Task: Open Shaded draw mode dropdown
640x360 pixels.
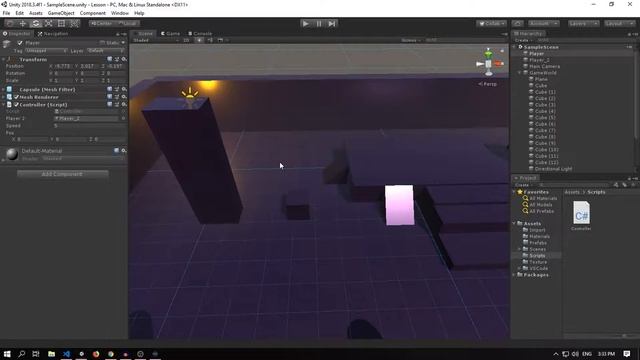Action: point(156,40)
